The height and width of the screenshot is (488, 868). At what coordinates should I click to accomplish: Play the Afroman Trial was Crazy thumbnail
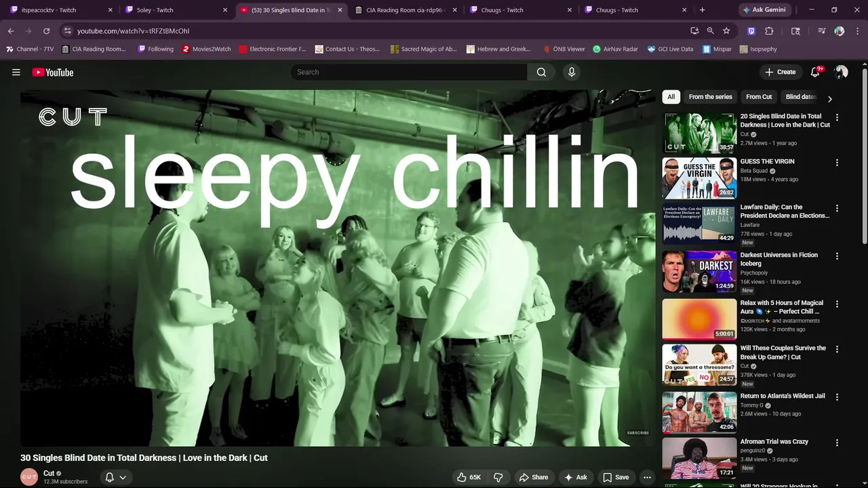tap(699, 457)
